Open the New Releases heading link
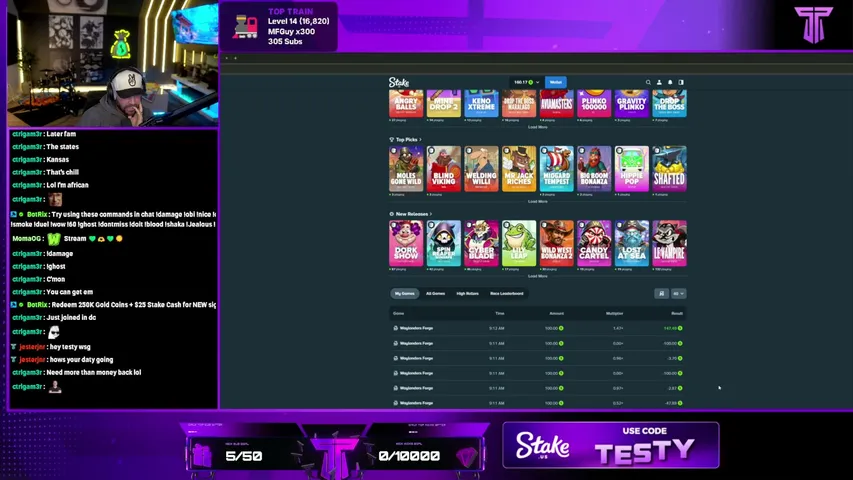Viewport: 853px width, 480px height. pyautogui.click(x=412, y=214)
